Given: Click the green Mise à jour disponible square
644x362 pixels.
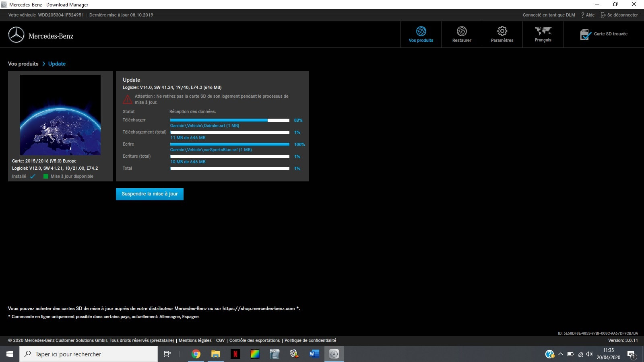Looking at the screenshot, I should [46, 176].
